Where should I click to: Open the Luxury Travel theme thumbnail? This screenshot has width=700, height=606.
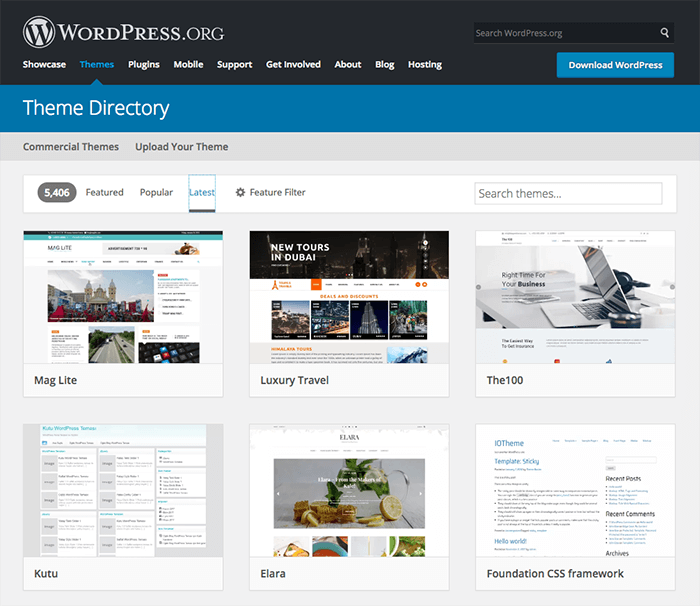point(349,297)
